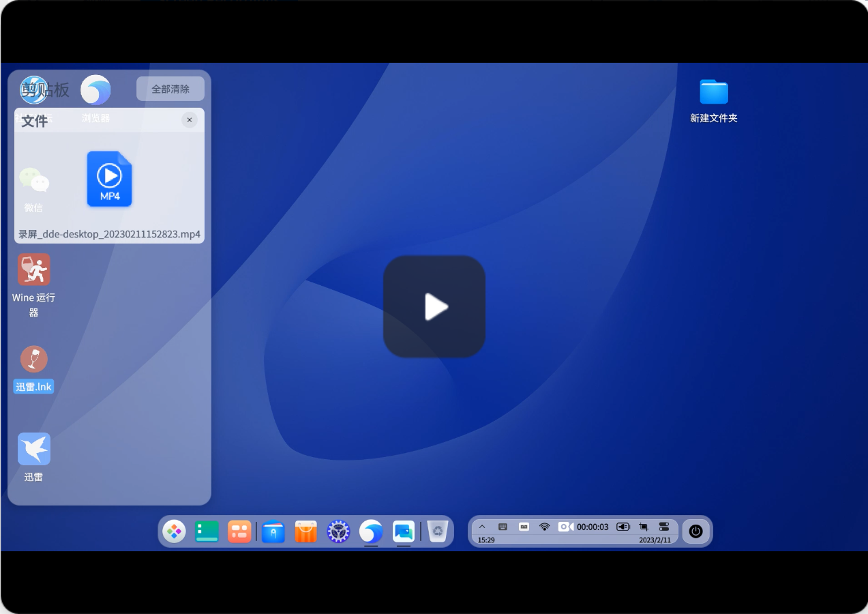
Task: Select the Wine 运行器 desktop icon
Action: click(x=34, y=269)
